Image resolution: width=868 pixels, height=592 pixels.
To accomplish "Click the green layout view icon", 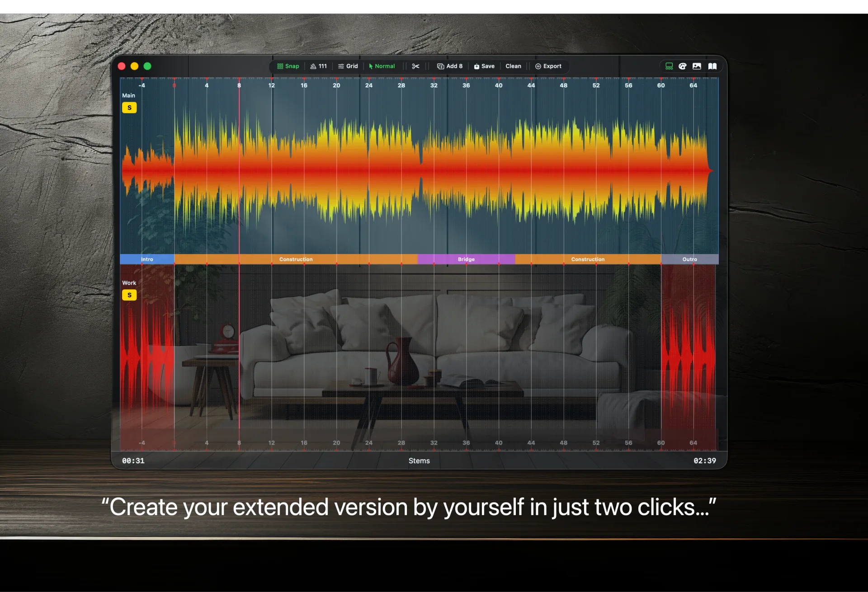I will [x=669, y=66].
